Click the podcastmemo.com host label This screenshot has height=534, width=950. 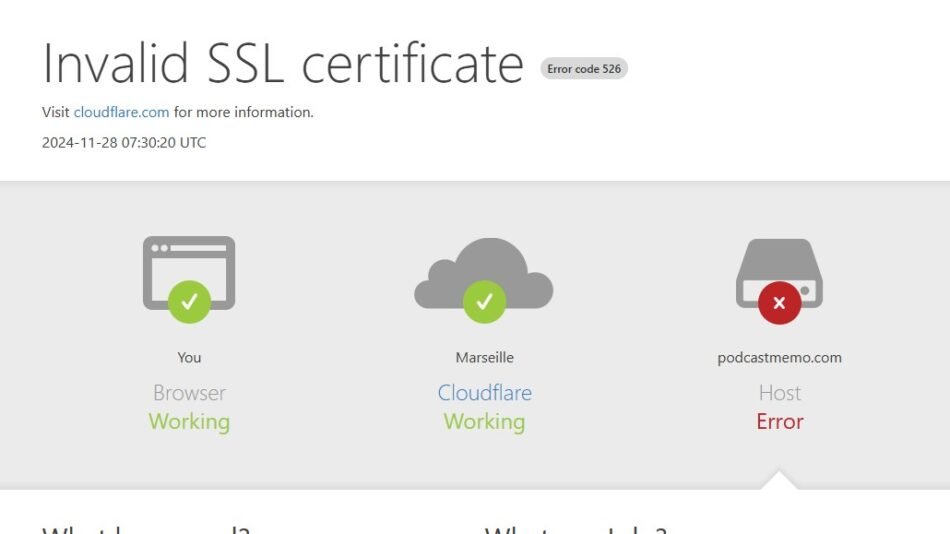pos(779,357)
